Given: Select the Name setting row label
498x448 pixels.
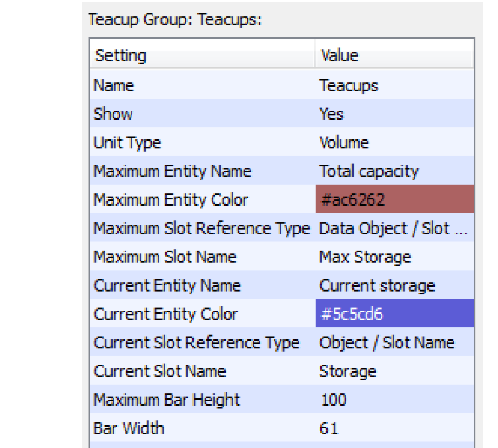Looking at the screenshot, I should coord(114,85).
